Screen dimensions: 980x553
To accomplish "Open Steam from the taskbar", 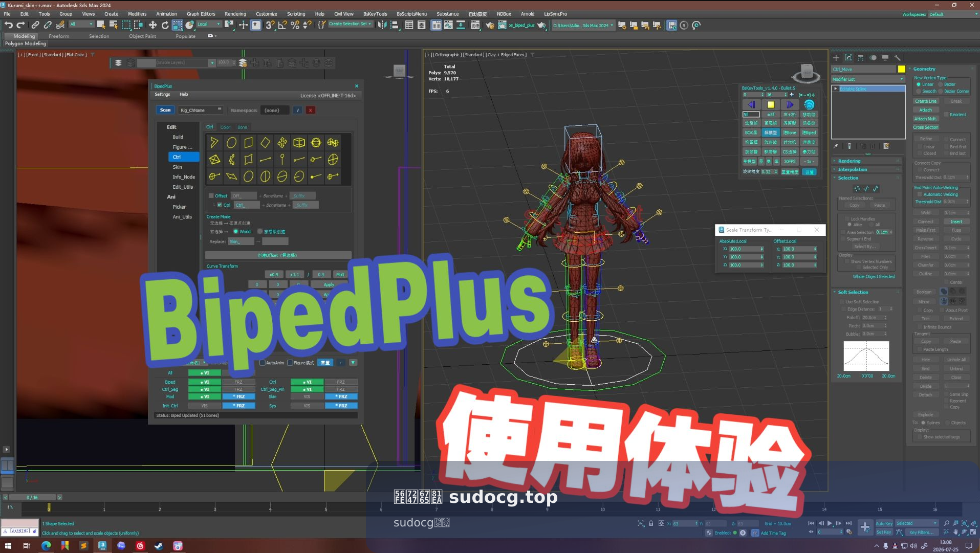I will (x=159, y=546).
